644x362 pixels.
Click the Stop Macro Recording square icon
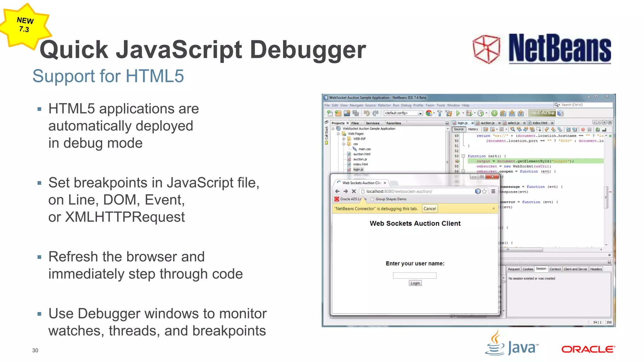[590, 129]
